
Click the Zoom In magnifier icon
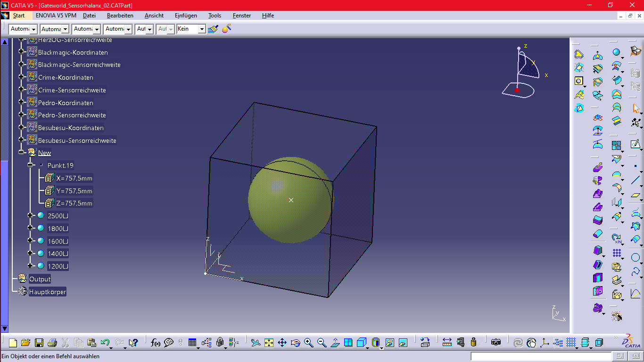[x=309, y=343]
